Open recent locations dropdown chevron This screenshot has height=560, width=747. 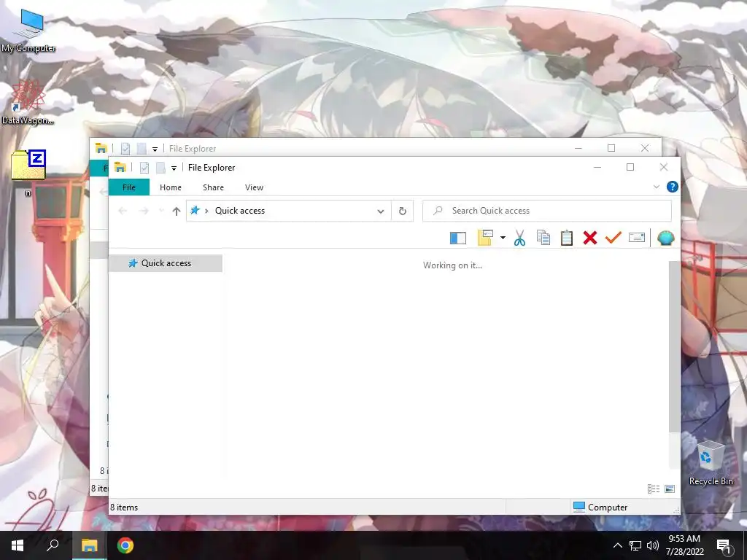pos(161,211)
